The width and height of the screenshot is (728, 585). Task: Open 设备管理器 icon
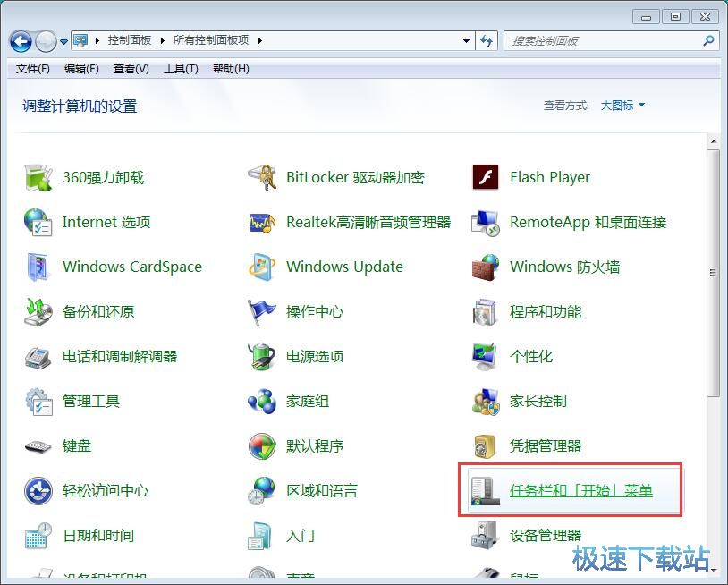coord(486,535)
